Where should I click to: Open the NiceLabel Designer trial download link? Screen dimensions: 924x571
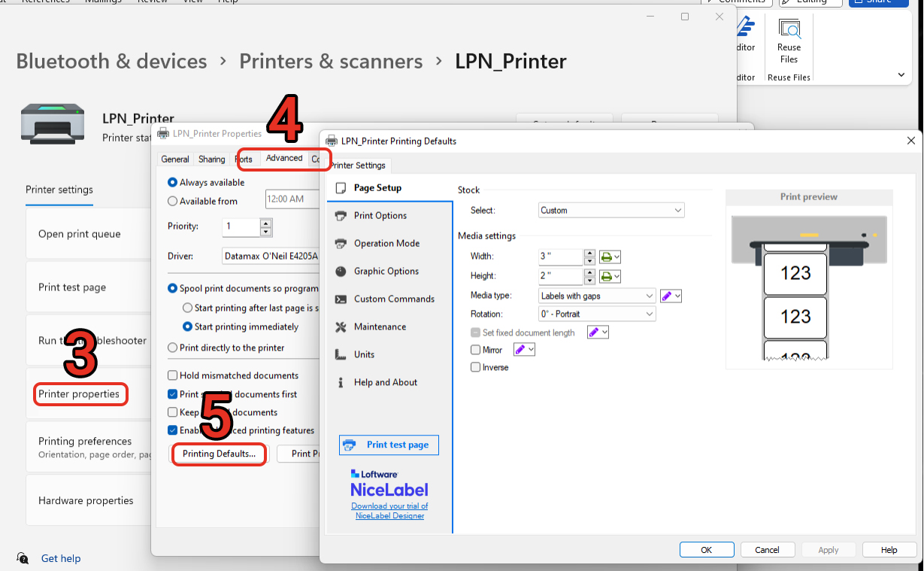[389, 511]
